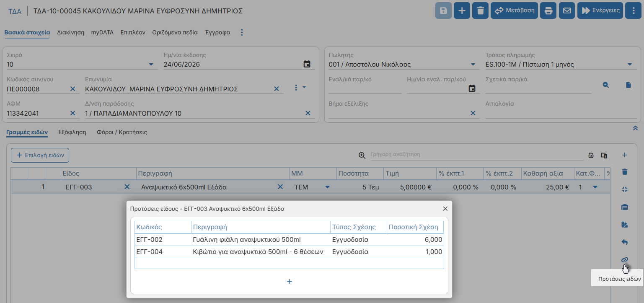The image size is (644, 303).
Task: Click Γρήγορη αναζήτηση search field
Action: (x=477, y=155)
